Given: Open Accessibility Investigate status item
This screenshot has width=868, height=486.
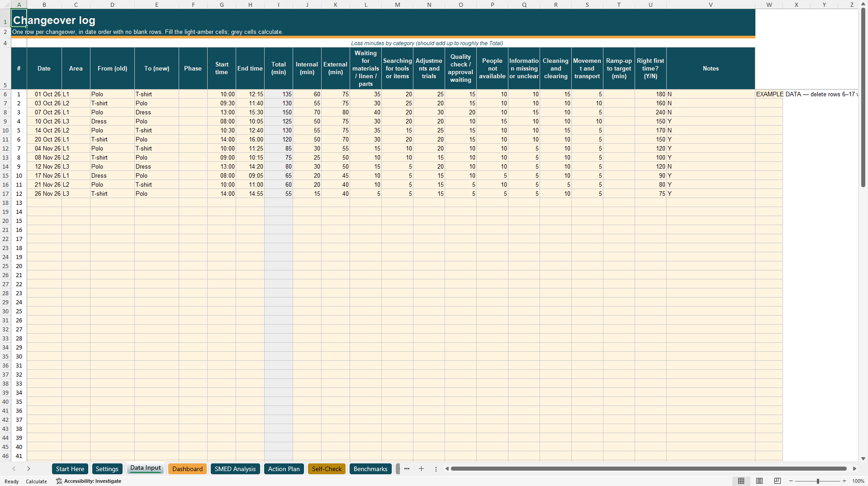Looking at the screenshot, I should 89,481.
